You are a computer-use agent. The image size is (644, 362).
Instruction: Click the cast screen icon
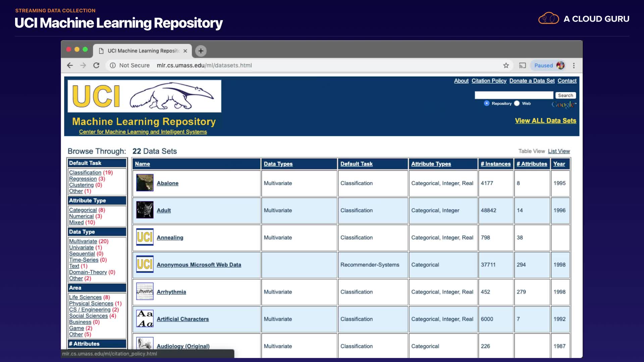[522, 65]
